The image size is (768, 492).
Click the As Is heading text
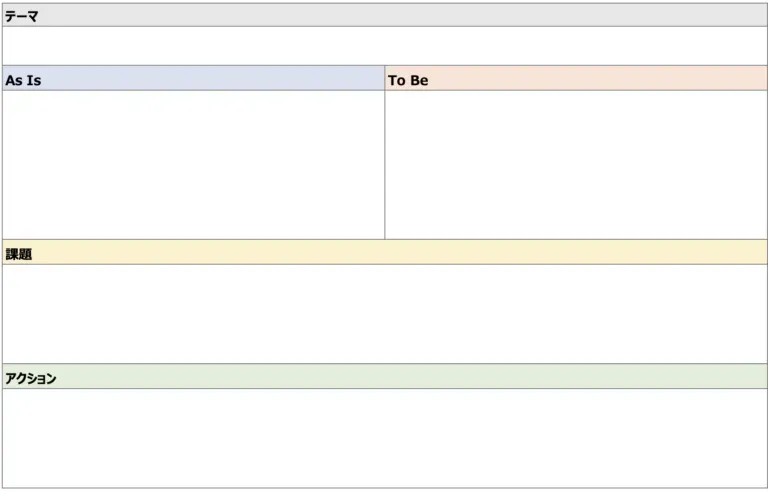(23, 80)
